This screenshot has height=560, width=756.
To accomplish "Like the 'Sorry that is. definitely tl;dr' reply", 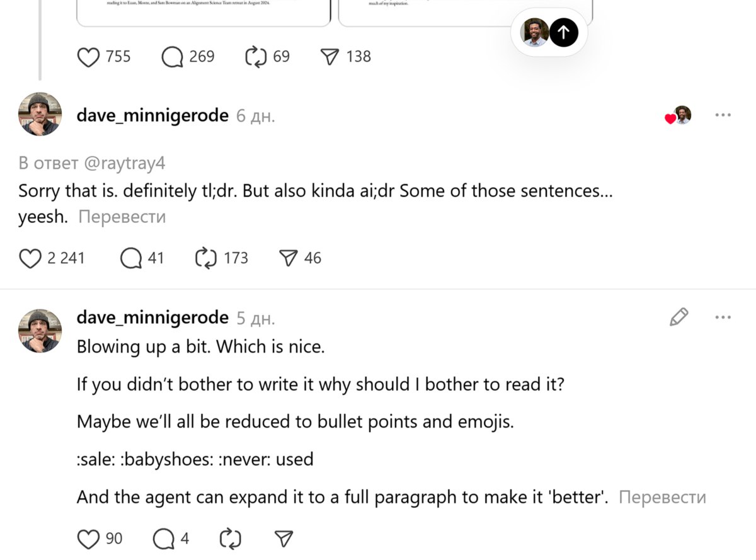I will 30,258.
